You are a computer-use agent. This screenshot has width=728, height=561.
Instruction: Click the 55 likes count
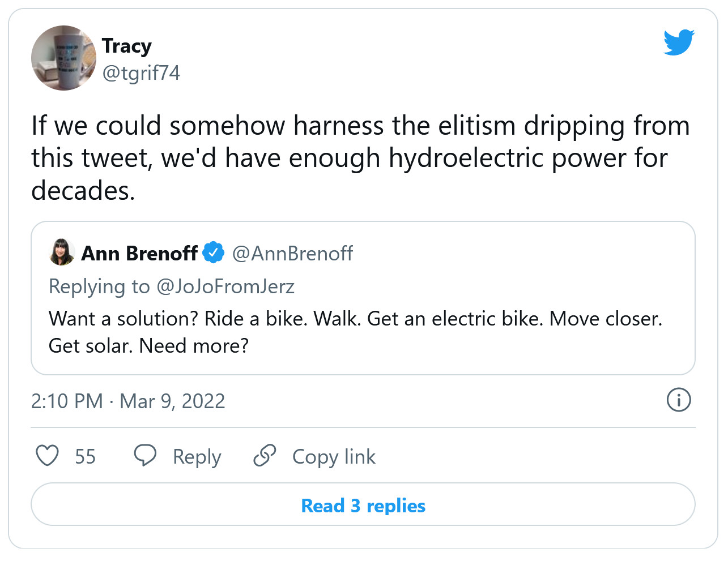coord(85,456)
